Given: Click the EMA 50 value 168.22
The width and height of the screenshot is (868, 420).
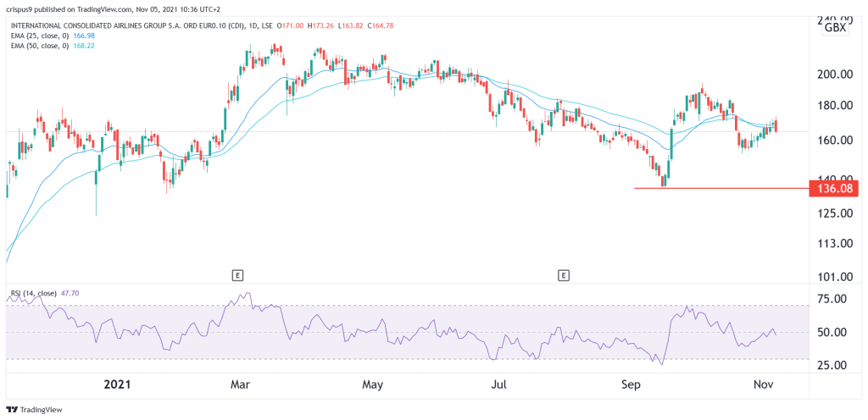Looking at the screenshot, I should click(x=84, y=46).
